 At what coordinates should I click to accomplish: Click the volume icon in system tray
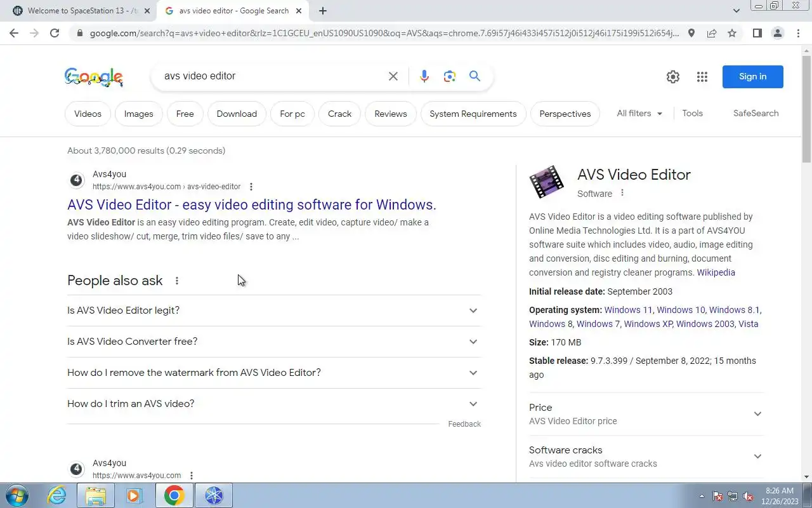749,497
